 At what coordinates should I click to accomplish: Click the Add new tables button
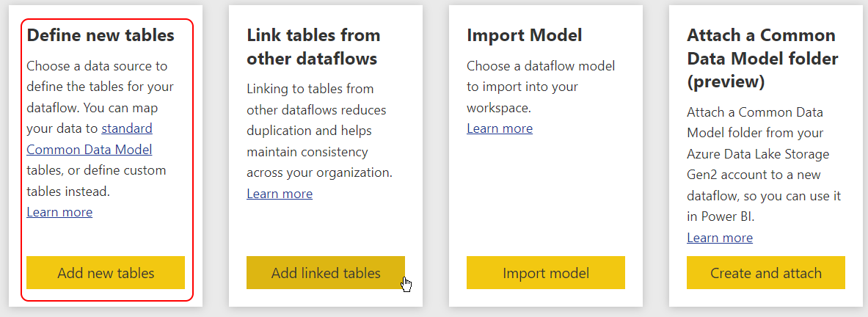pyautogui.click(x=106, y=273)
